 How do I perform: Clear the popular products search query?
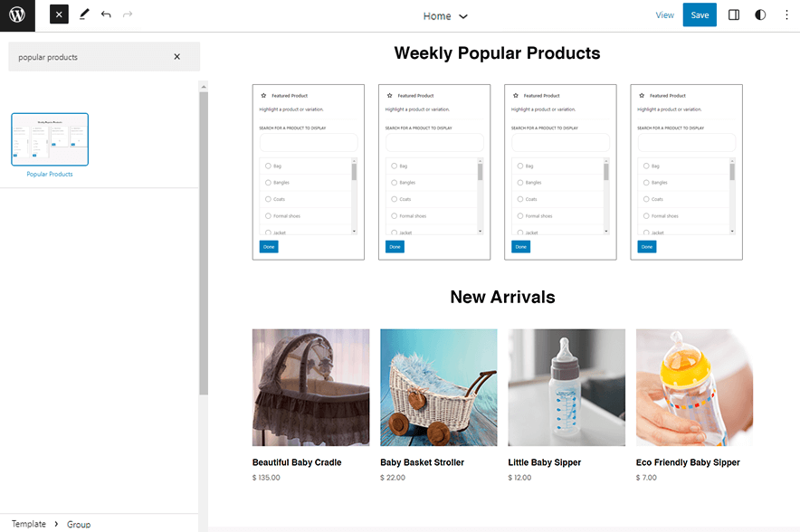pos(177,56)
